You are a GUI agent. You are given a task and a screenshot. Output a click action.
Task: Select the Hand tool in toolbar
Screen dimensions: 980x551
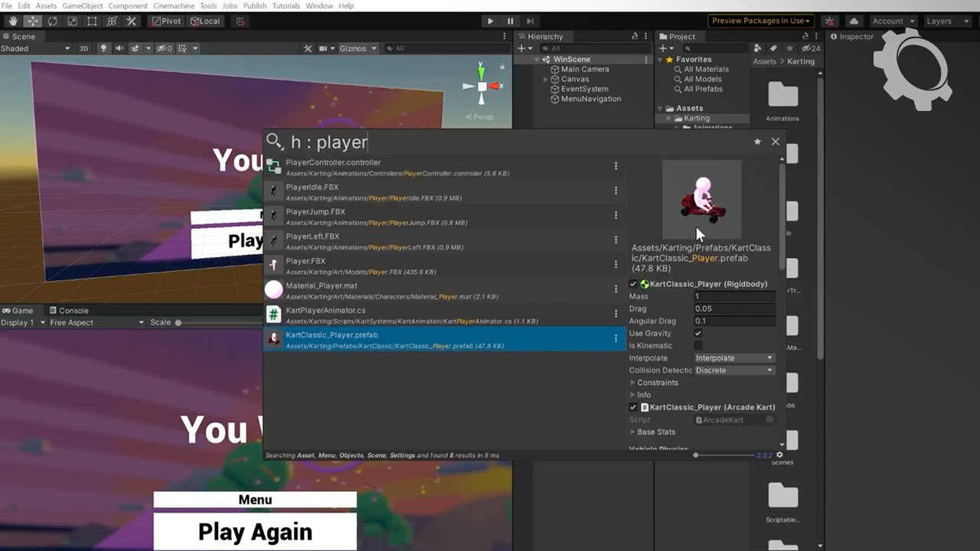point(13,21)
